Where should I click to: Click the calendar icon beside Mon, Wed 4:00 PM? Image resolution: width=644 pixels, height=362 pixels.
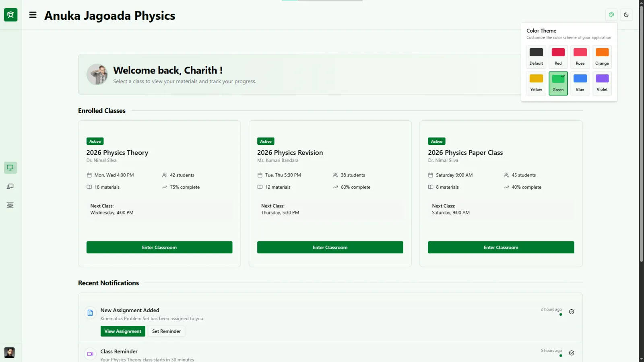coord(89,175)
